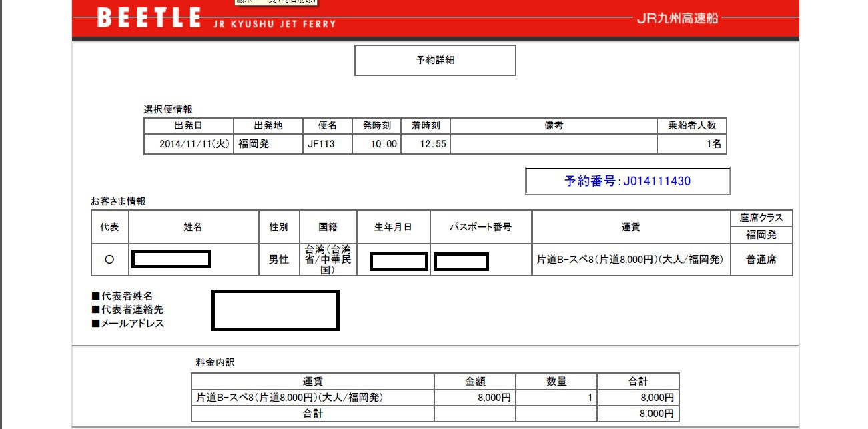Click the パスポート番号 column header
868x429 pixels.
(x=480, y=227)
